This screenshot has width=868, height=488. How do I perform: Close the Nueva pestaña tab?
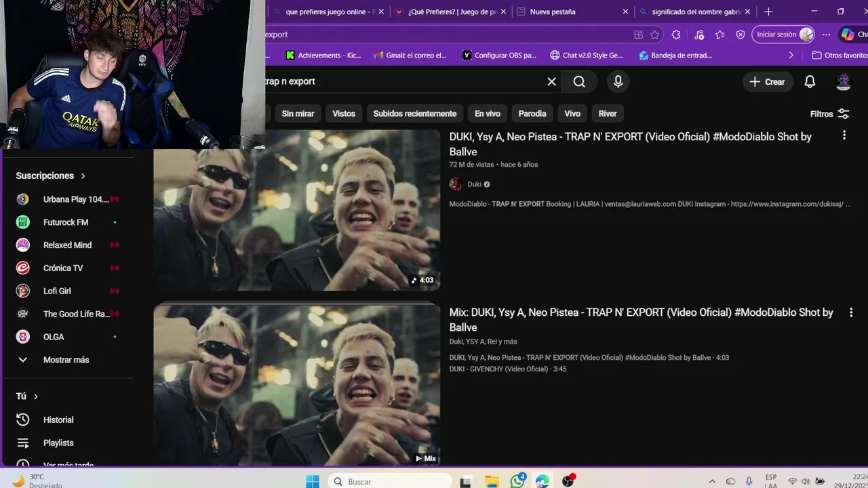pos(625,12)
